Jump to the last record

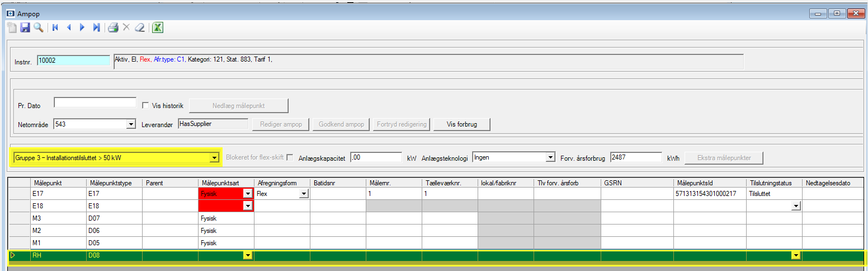pyautogui.click(x=96, y=27)
